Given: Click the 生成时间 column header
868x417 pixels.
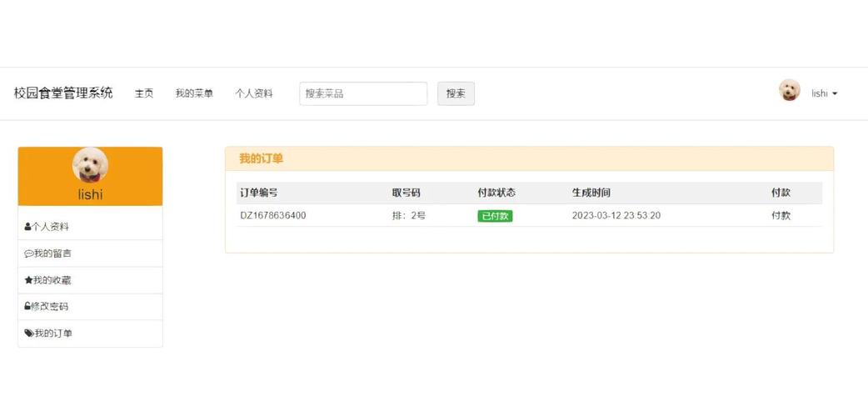Looking at the screenshot, I should click(591, 193).
